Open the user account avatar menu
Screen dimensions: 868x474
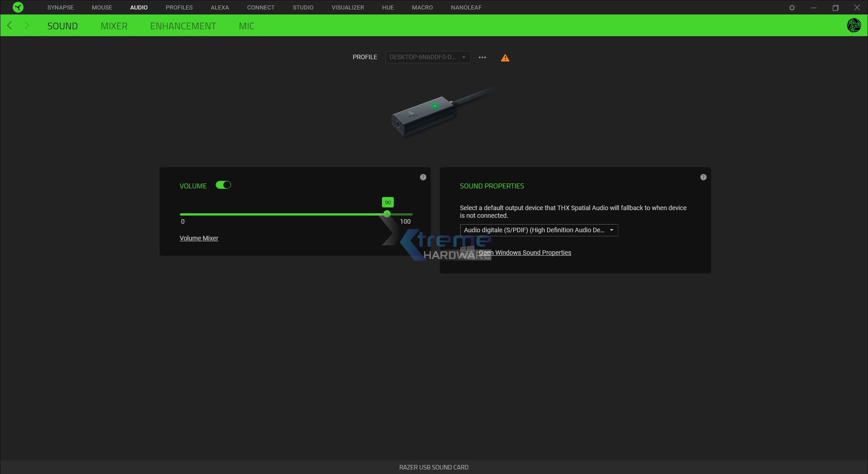point(854,25)
